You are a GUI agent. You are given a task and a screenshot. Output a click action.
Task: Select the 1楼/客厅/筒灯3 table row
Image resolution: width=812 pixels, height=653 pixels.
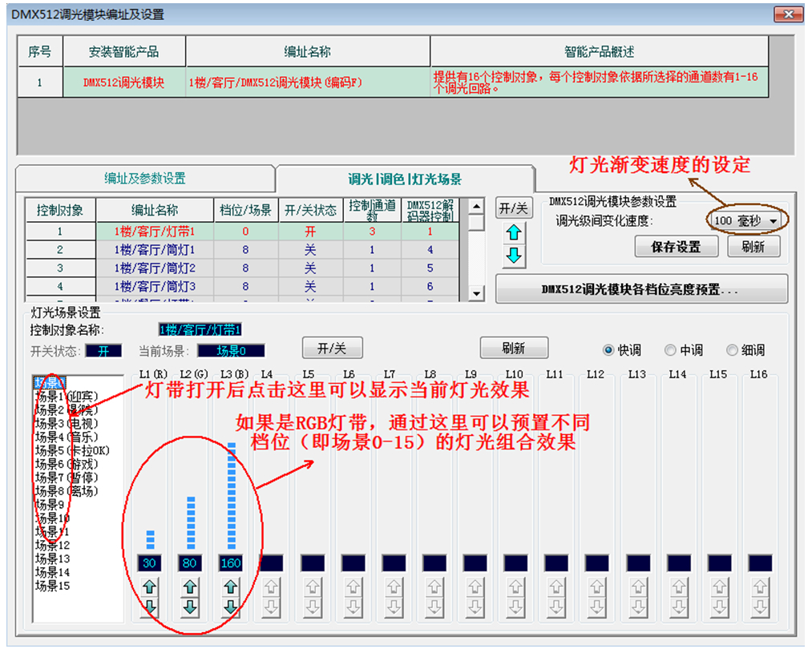click(x=242, y=286)
